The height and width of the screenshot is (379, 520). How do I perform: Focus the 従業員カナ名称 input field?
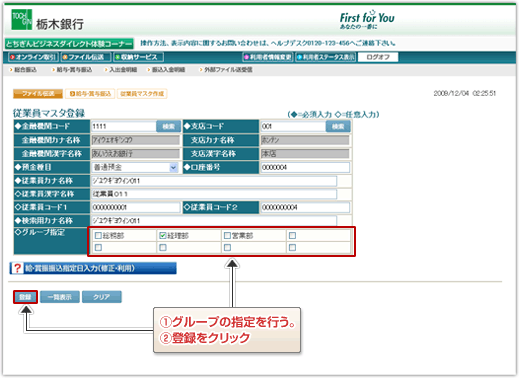214,181
